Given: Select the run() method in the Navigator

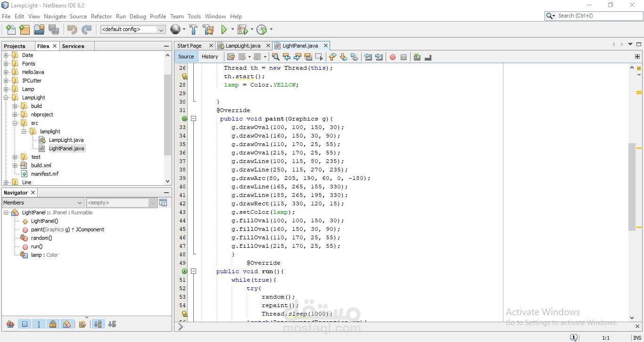Looking at the screenshot, I should [x=37, y=246].
